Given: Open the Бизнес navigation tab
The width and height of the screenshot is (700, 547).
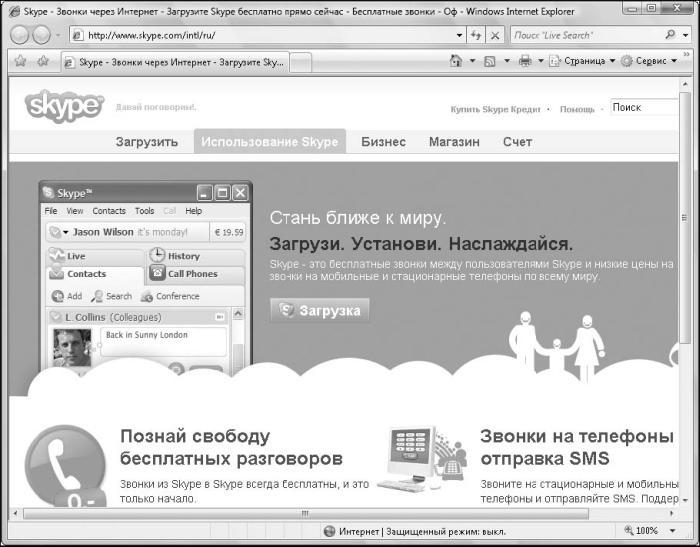Looking at the screenshot, I should click(x=383, y=142).
